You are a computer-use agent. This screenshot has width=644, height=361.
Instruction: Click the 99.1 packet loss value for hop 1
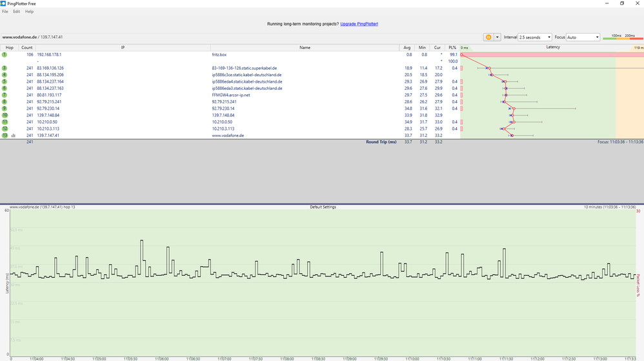(454, 54)
